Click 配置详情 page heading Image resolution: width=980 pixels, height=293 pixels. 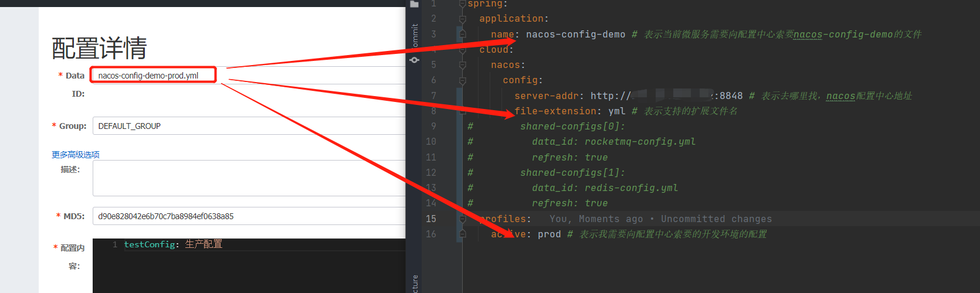point(100,48)
